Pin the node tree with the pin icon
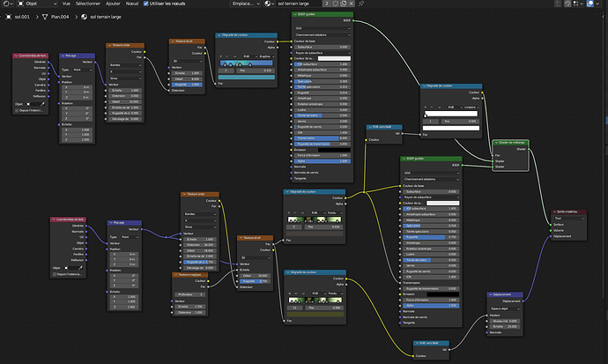Viewport: 608px width, 364px height. (x=361, y=4)
